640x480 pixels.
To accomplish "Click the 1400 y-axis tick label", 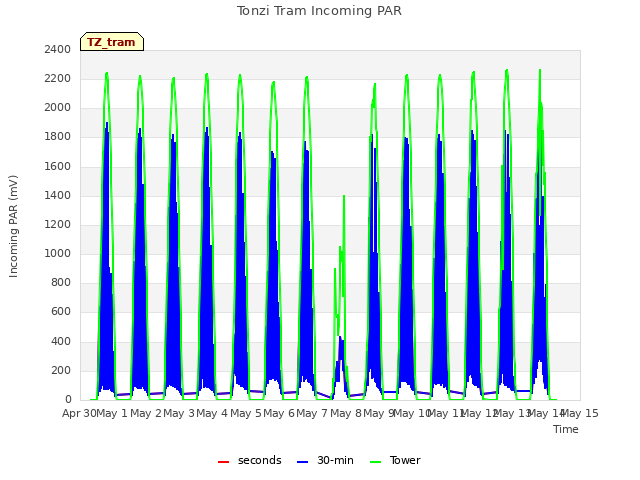I will (58, 196).
